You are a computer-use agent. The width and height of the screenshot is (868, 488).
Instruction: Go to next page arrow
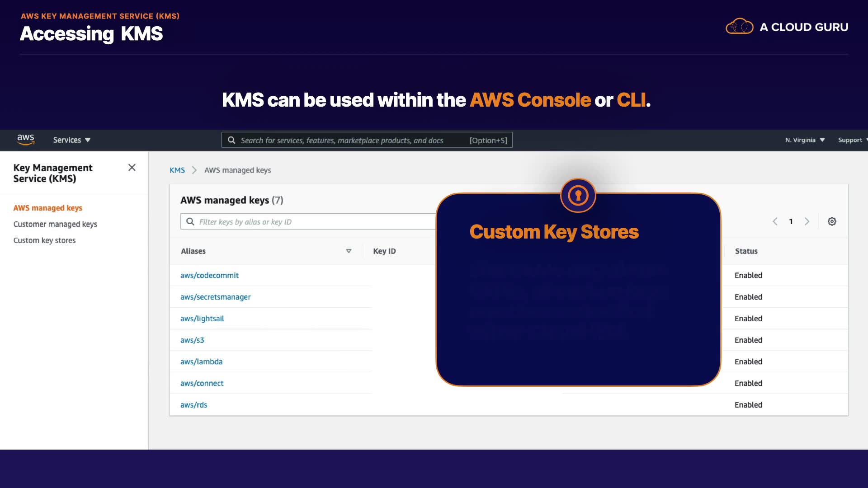point(807,221)
